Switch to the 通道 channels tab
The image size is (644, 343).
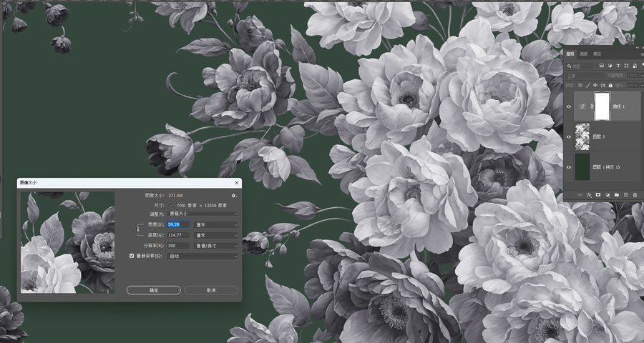584,54
